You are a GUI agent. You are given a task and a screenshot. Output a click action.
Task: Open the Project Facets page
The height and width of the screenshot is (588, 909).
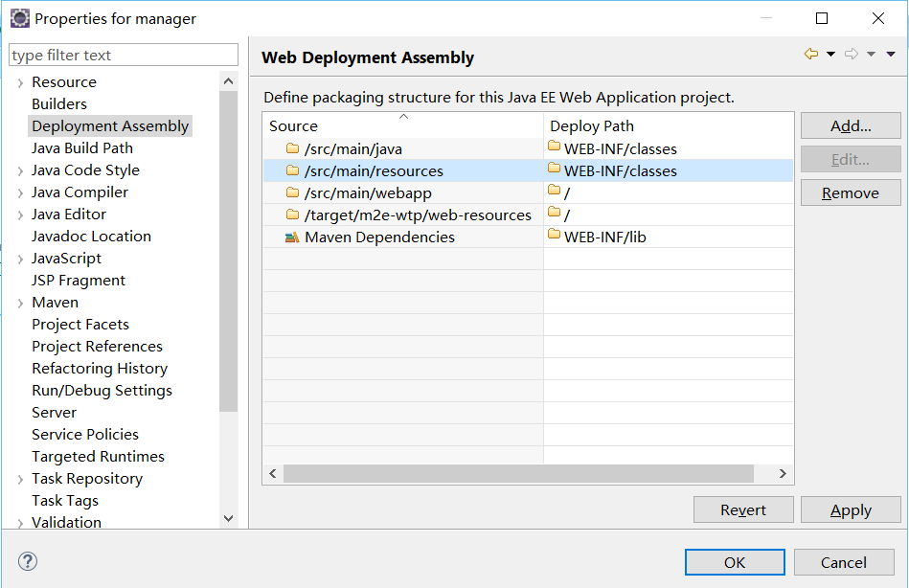(80, 324)
